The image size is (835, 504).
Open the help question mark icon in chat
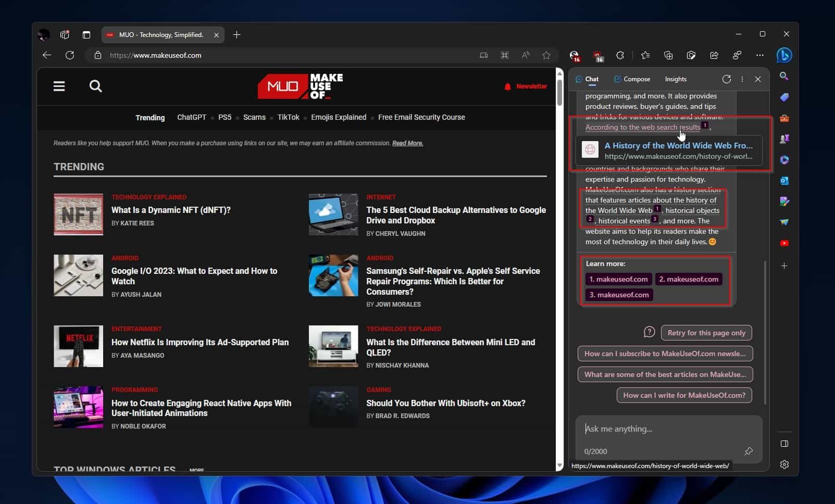tap(649, 332)
